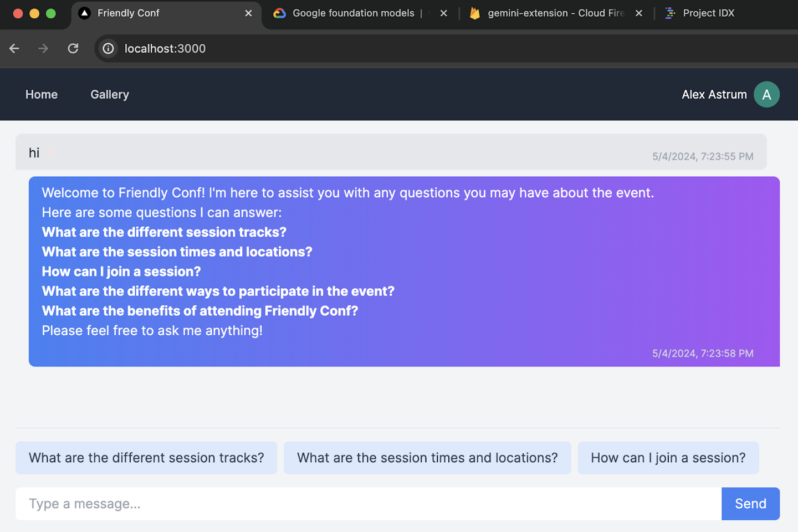
Task: Go to the Home page
Action: [42, 95]
